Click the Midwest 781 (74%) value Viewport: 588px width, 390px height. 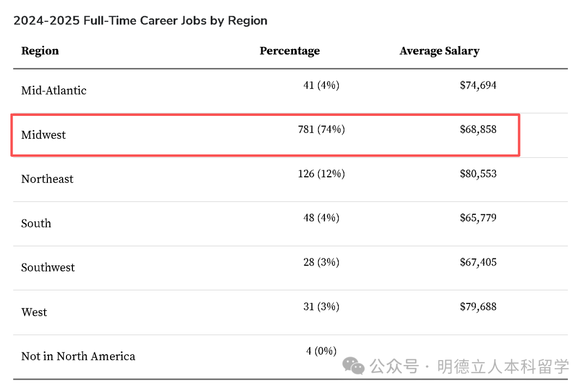coord(321,129)
